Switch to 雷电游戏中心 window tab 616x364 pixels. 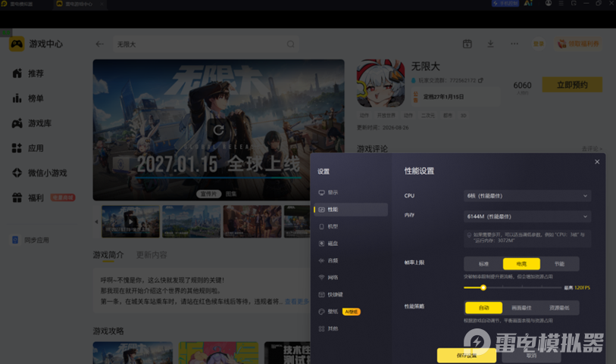(x=79, y=4)
